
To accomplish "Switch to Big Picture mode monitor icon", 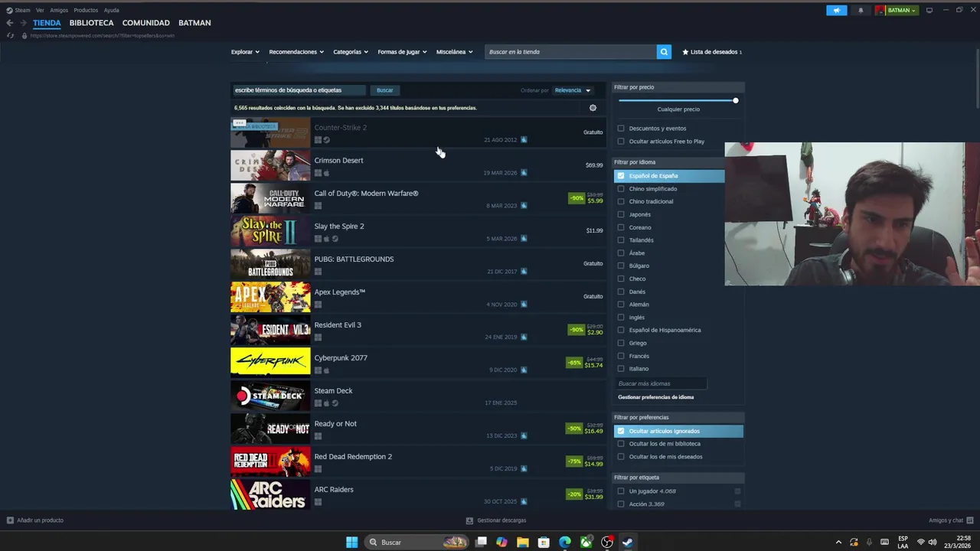I will (929, 10).
